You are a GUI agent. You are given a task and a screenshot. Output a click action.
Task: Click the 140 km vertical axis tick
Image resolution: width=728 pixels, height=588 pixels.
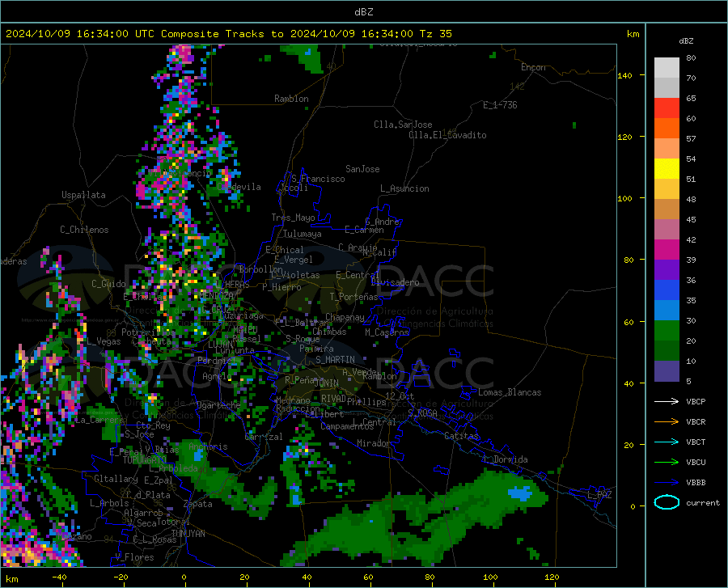[x=625, y=75]
